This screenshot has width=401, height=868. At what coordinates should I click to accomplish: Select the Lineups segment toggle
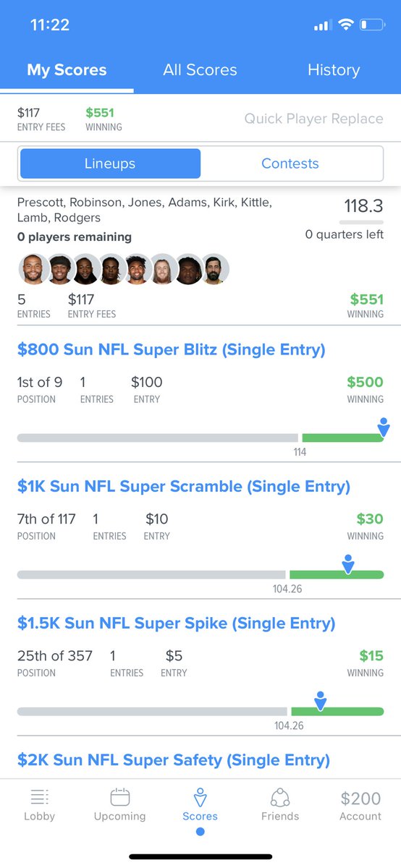(110, 163)
